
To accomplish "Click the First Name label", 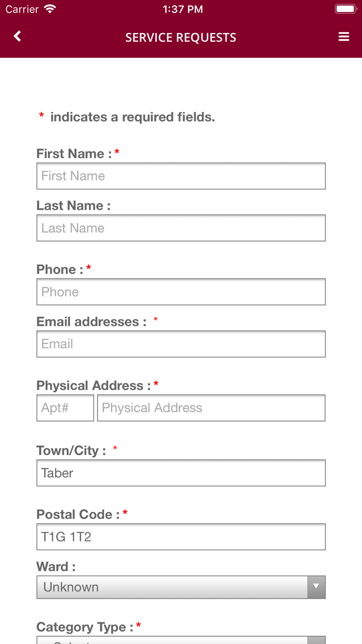I will (x=74, y=154).
